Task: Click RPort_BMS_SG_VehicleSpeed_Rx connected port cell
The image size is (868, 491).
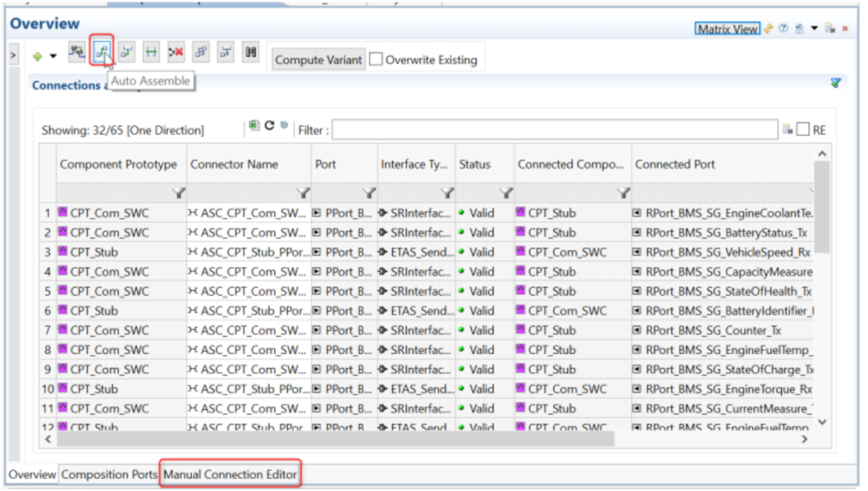Action: point(723,252)
